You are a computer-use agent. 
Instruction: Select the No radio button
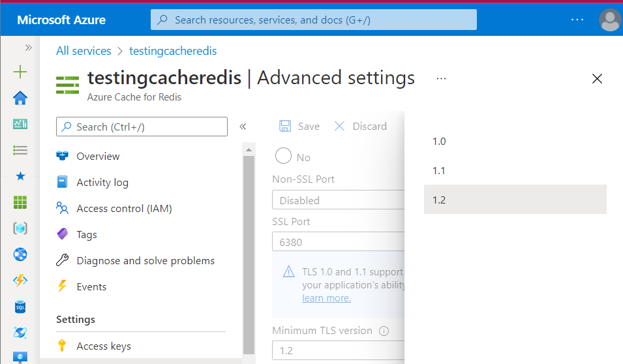[284, 157]
